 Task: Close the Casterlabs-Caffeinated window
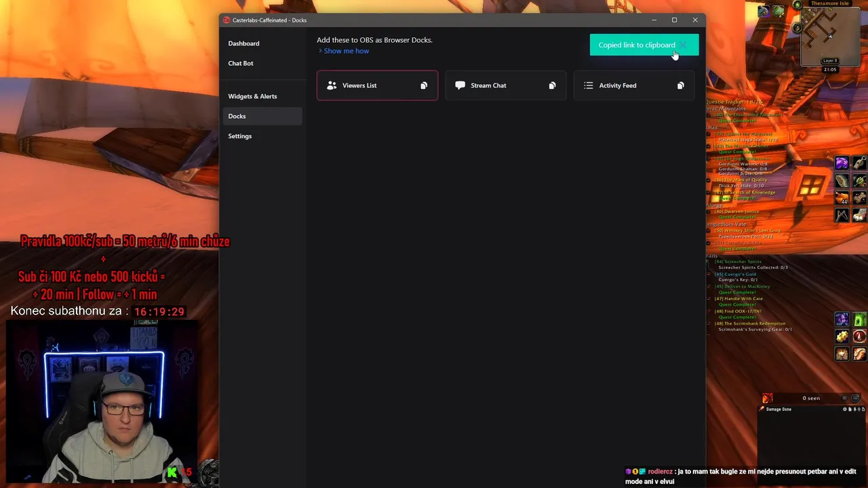pos(695,20)
